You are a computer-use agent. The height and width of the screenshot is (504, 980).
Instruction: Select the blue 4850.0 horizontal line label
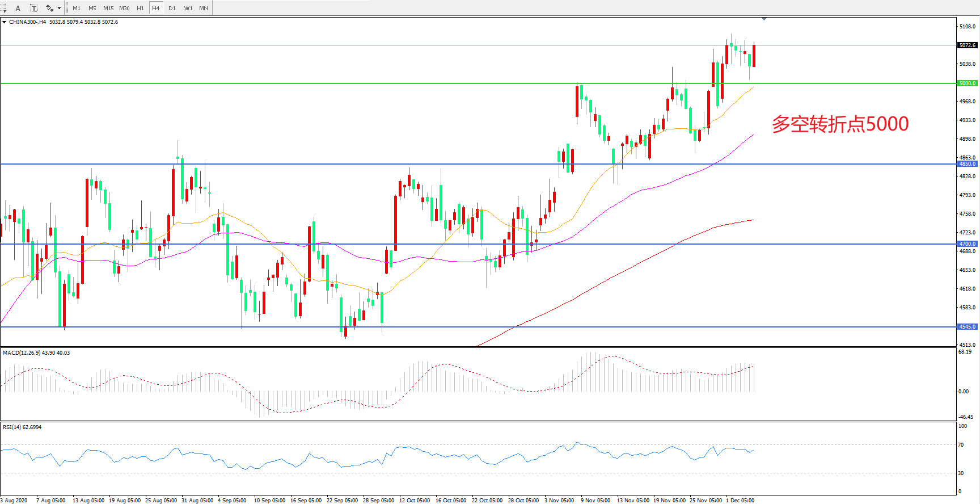pyautogui.click(x=967, y=164)
